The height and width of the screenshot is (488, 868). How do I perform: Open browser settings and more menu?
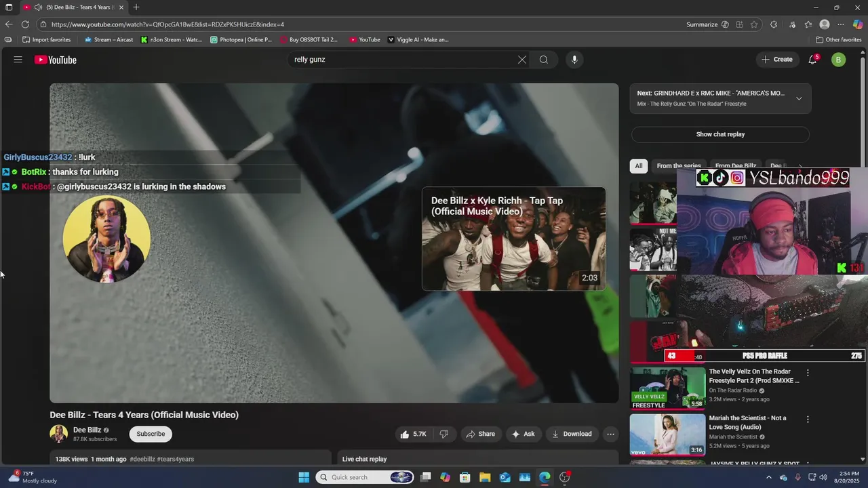click(x=841, y=24)
